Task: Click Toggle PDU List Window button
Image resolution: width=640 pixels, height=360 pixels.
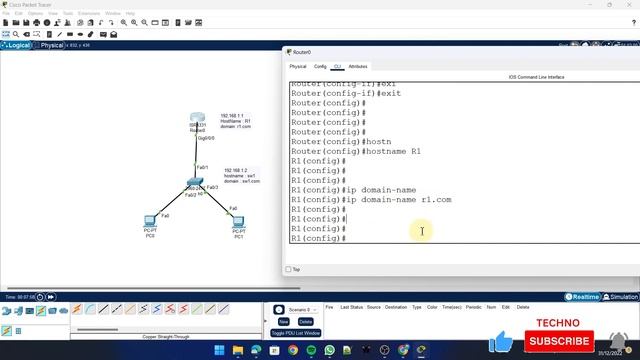Action: tap(296, 333)
